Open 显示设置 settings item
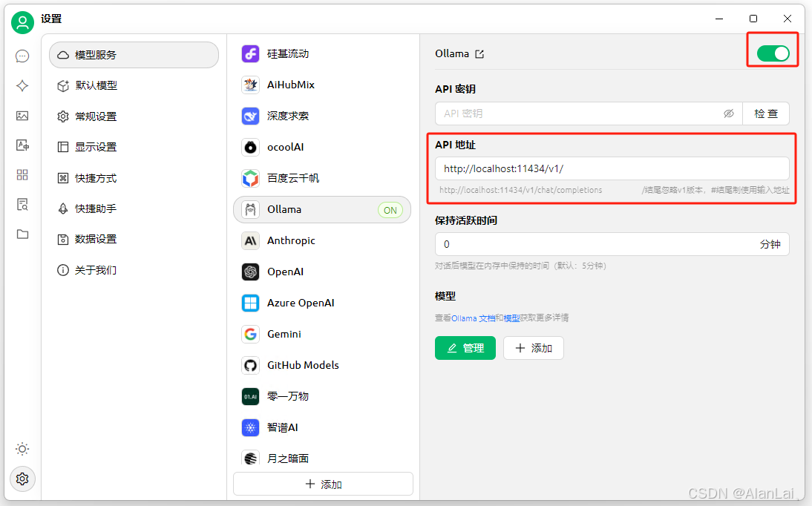 134,147
